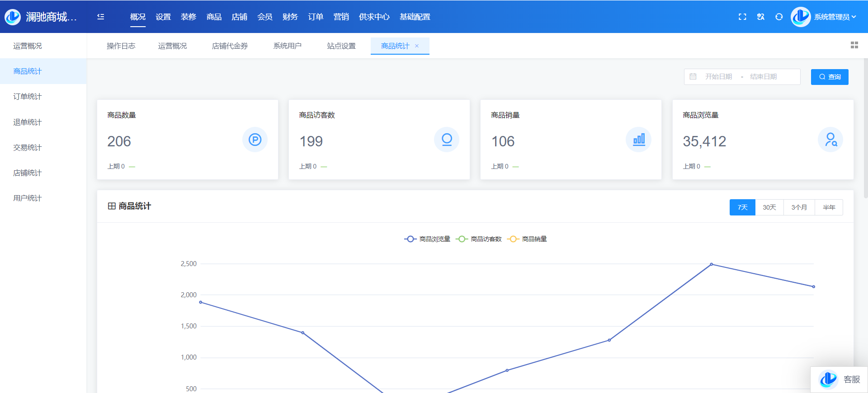Image resolution: width=868 pixels, height=393 pixels.
Task: Click the refresh icon in header
Action: click(778, 17)
